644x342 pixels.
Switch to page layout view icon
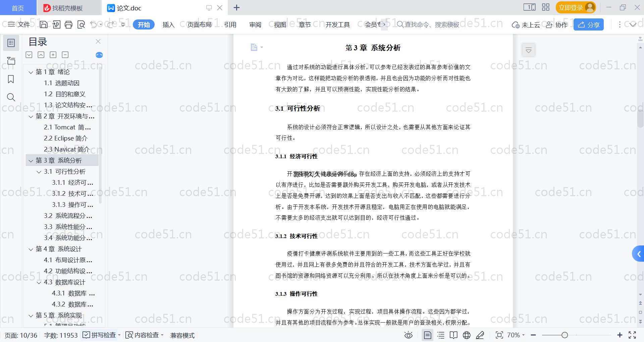pos(428,335)
